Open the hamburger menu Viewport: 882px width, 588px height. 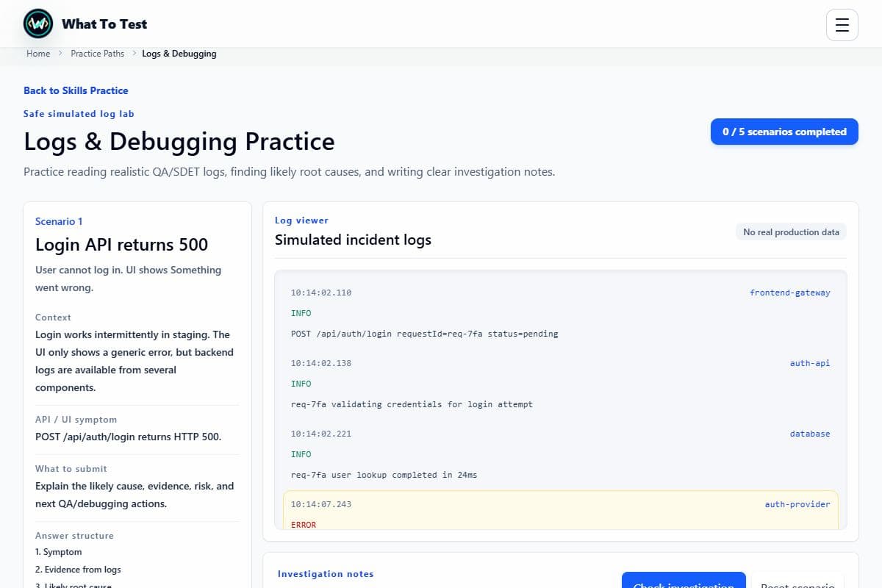coord(842,25)
